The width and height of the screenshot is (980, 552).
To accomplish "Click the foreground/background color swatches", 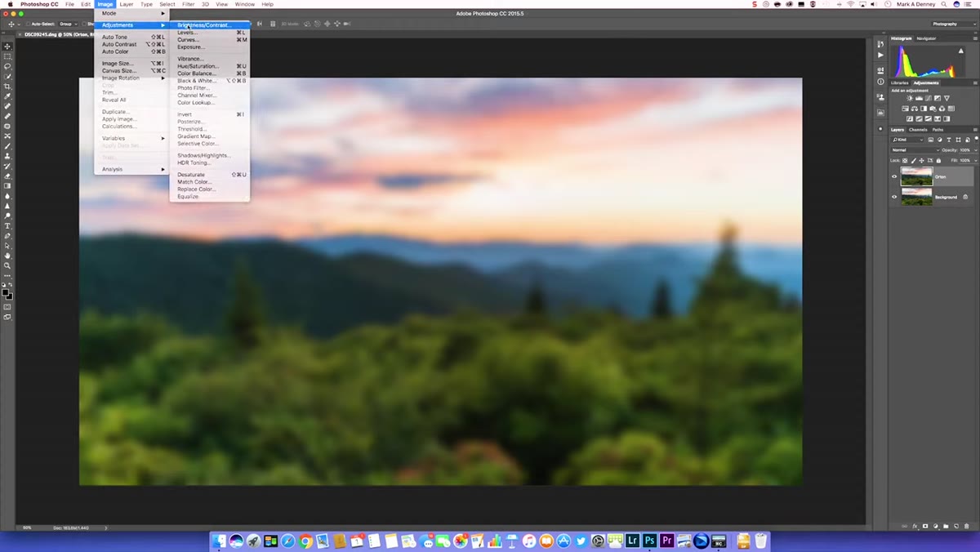I will (7, 294).
